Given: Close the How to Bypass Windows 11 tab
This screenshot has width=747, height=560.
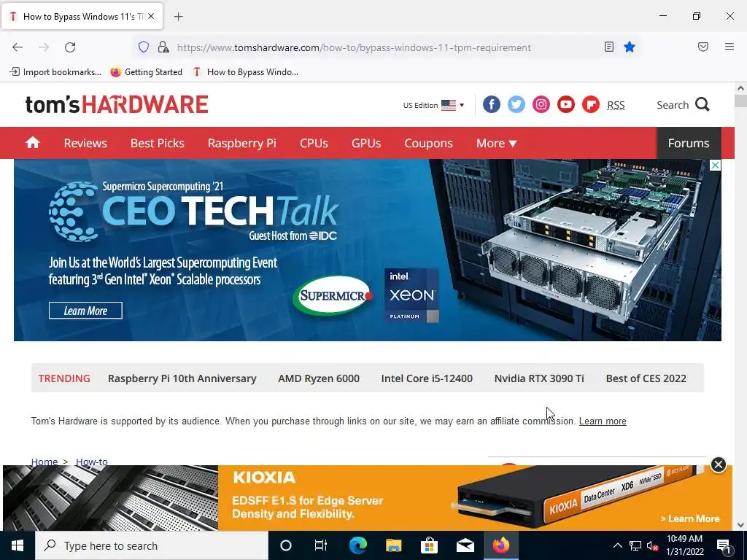Looking at the screenshot, I should (151, 16).
